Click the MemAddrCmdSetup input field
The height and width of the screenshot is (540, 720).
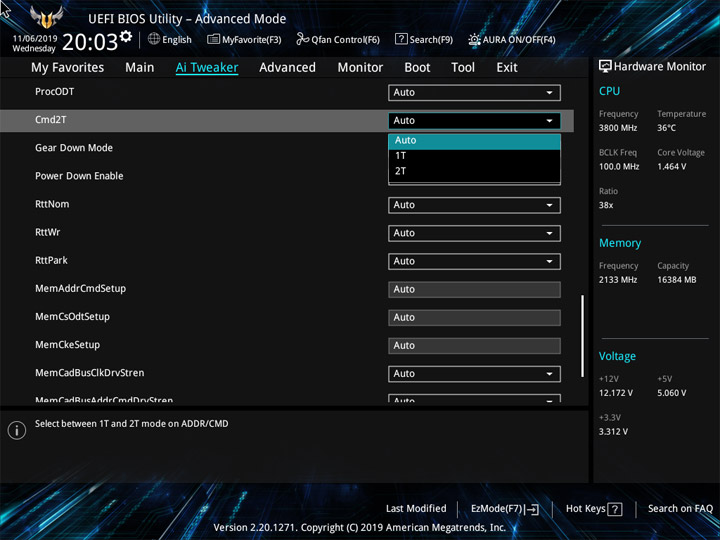pyautogui.click(x=474, y=289)
